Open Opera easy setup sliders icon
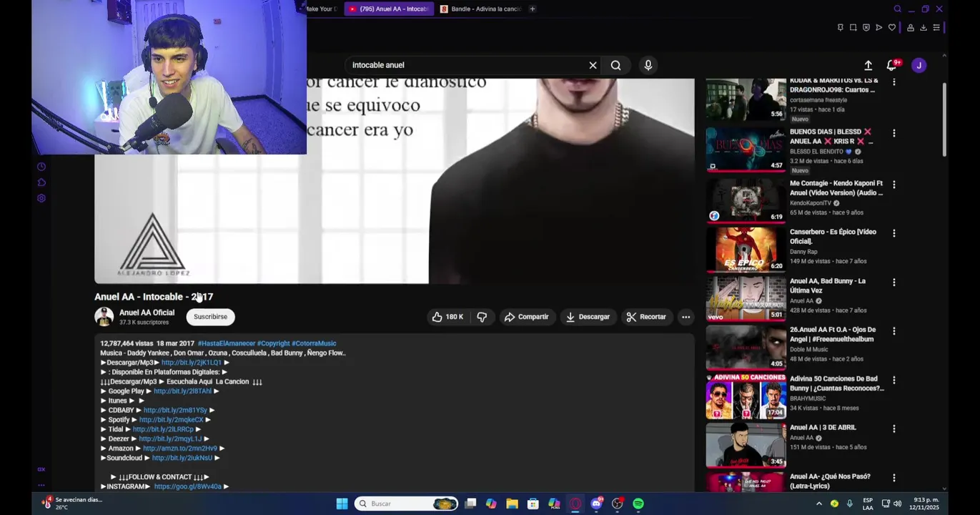Image resolution: width=980 pixels, height=515 pixels. click(936, 27)
